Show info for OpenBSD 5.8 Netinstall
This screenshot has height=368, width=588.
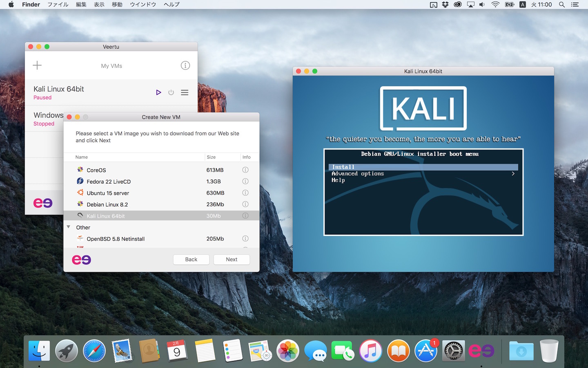[245, 238]
